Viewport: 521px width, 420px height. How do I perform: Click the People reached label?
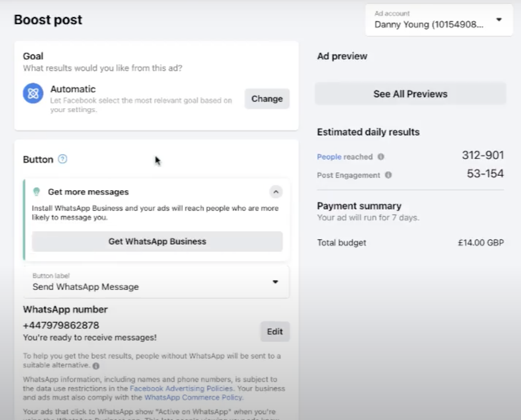coord(345,157)
